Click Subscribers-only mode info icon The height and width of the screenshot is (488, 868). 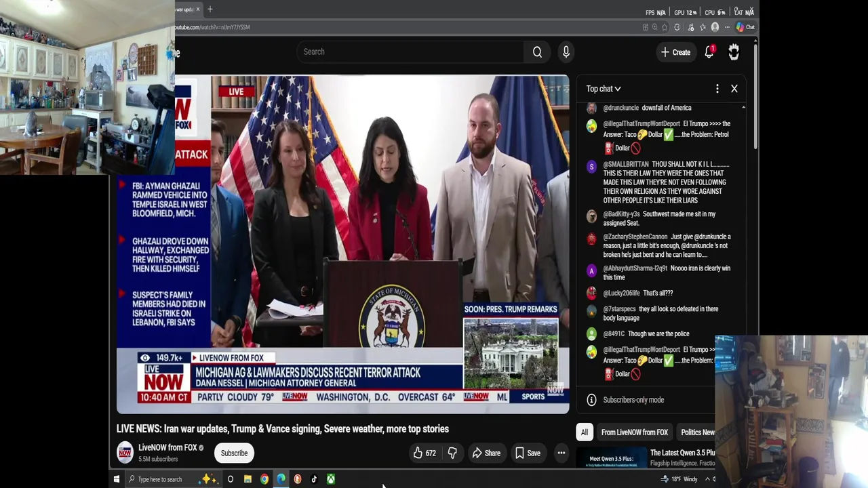[591, 400]
